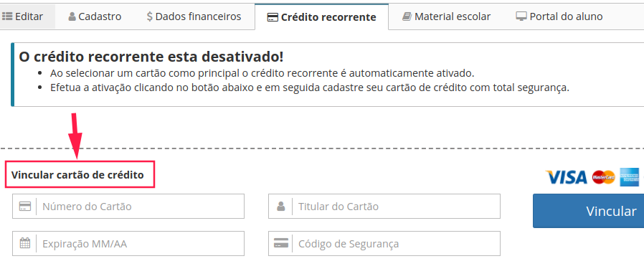Click the Código de Segurança input

384,243
